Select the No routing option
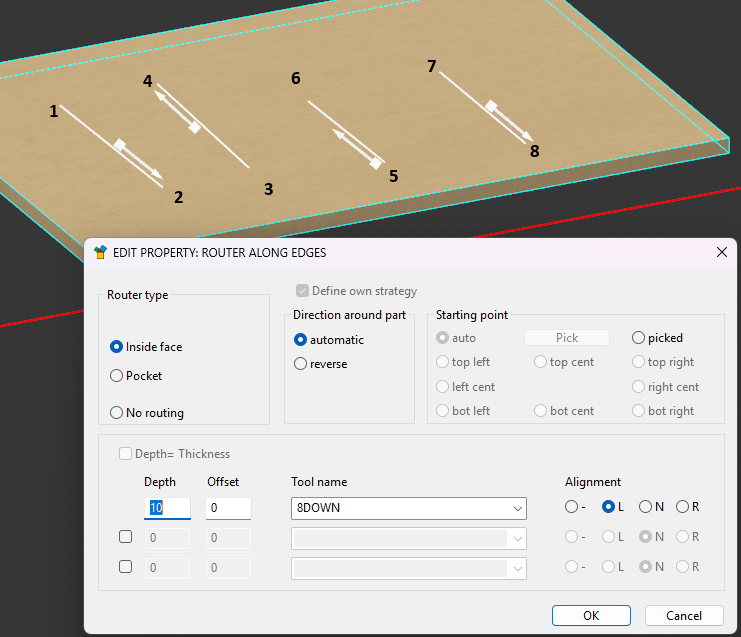This screenshot has width=741, height=637. [x=117, y=413]
